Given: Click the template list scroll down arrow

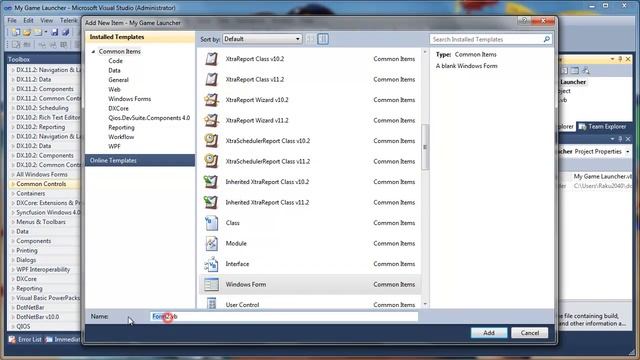Looking at the screenshot, I should (425, 304).
